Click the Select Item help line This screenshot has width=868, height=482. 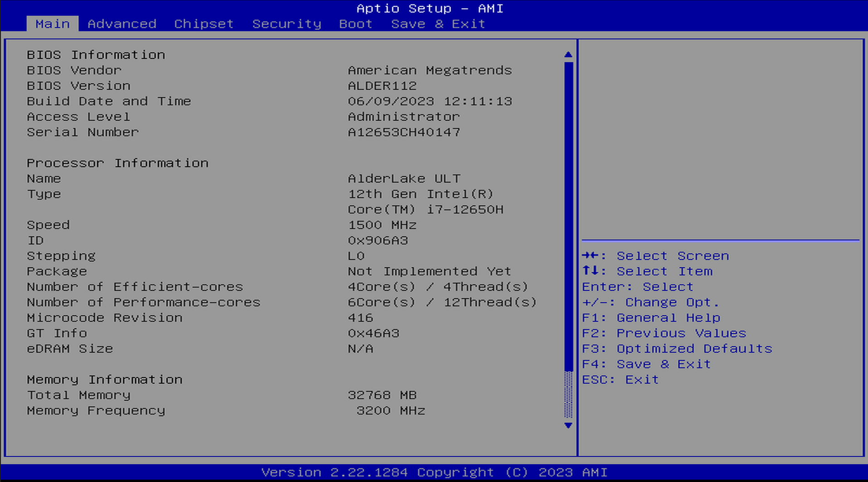point(647,271)
